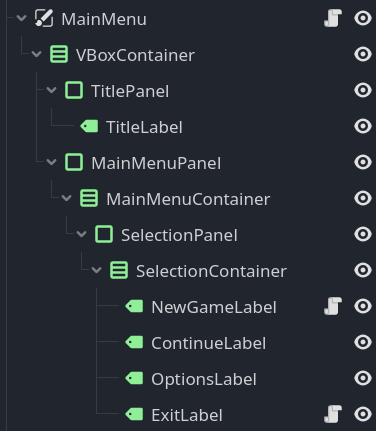Select the SelectionPanel node

(x=179, y=235)
